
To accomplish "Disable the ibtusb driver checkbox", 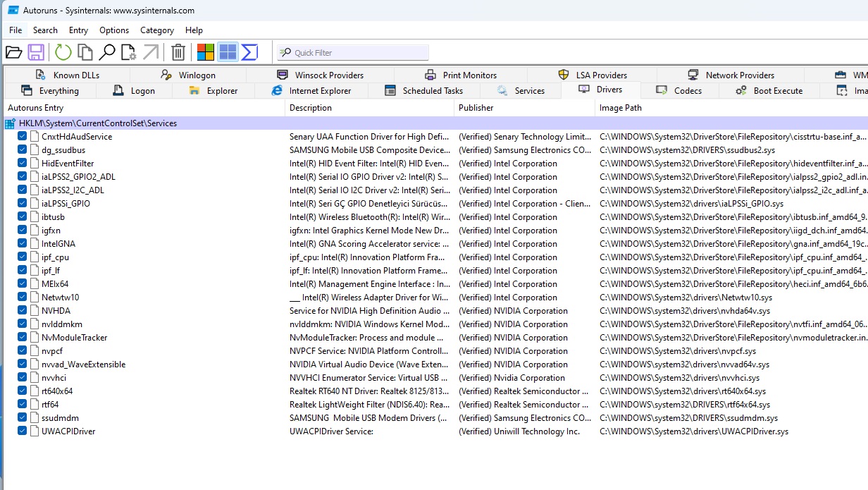I will click(23, 217).
